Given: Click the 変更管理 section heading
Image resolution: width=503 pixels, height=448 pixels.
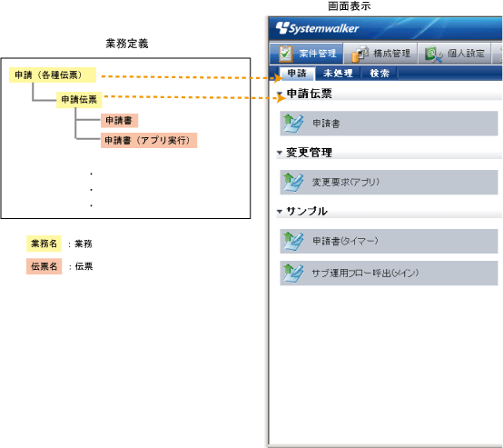Looking at the screenshot, I should [x=310, y=153].
